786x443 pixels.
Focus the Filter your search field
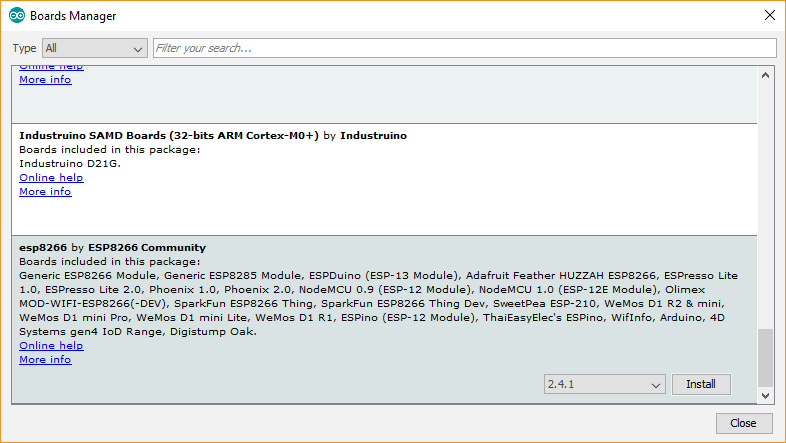(x=465, y=48)
